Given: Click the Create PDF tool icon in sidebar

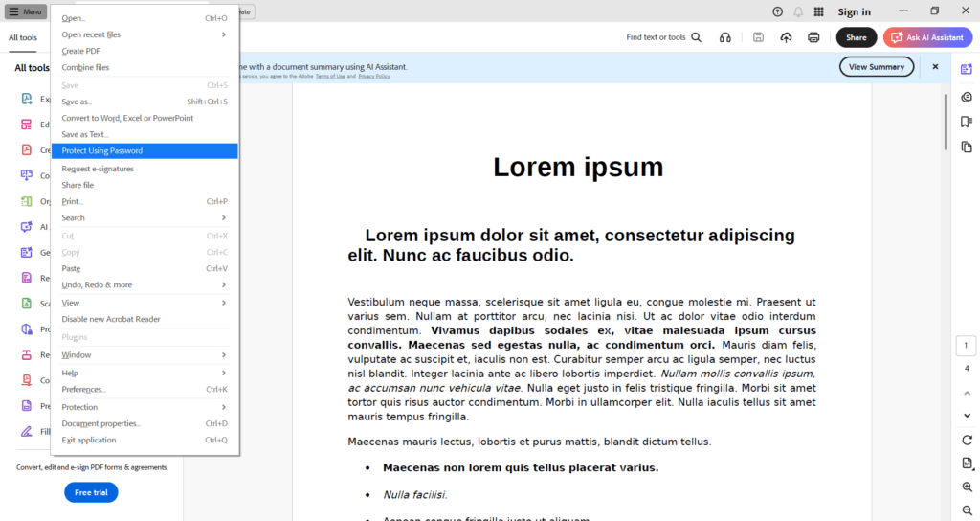Looking at the screenshot, I should click(26, 150).
